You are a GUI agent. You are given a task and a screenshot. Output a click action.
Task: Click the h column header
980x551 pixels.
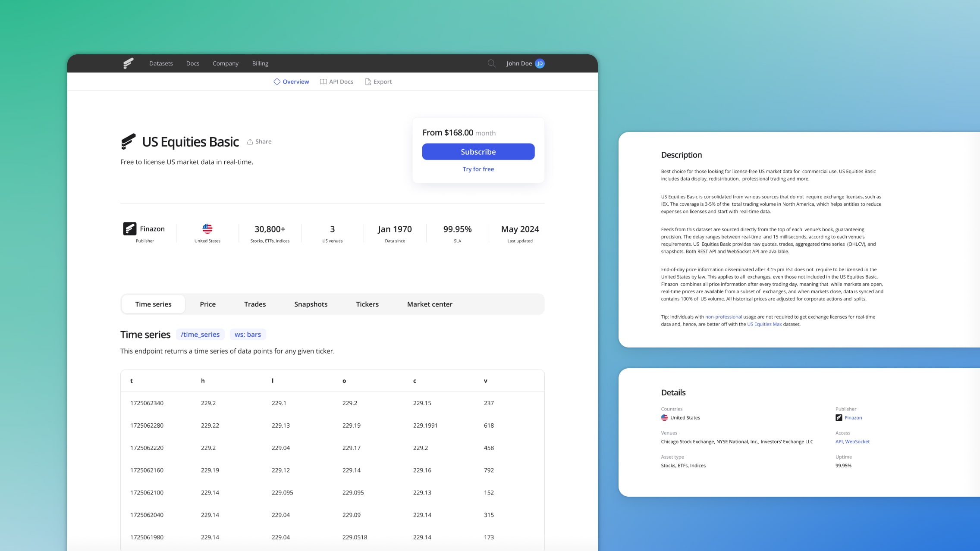pos(203,381)
